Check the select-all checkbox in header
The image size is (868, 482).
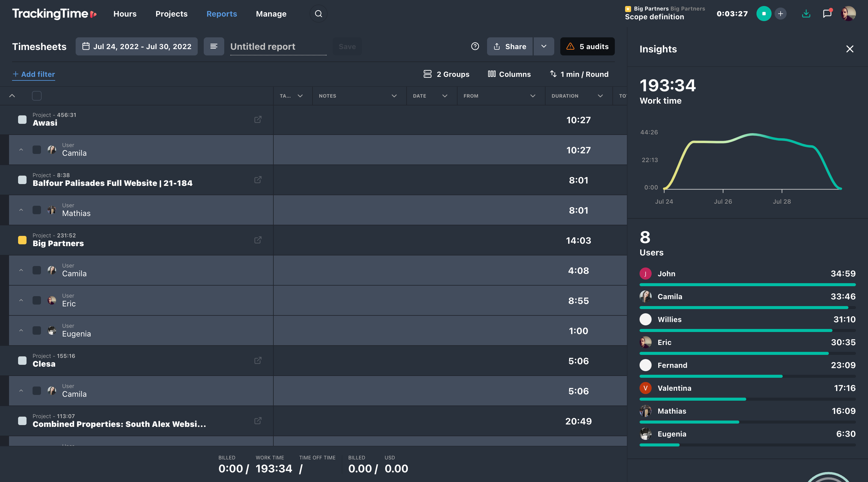(x=37, y=96)
